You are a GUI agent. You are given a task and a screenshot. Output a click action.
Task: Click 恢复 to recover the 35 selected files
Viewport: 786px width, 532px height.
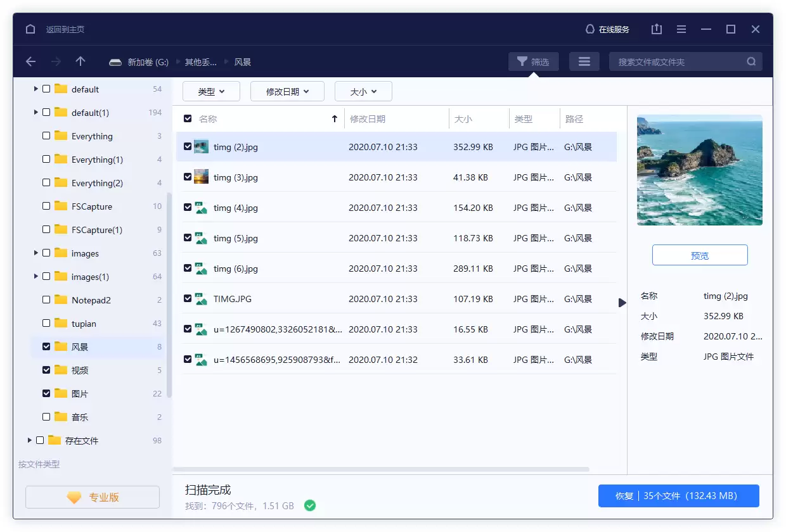coord(678,496)
